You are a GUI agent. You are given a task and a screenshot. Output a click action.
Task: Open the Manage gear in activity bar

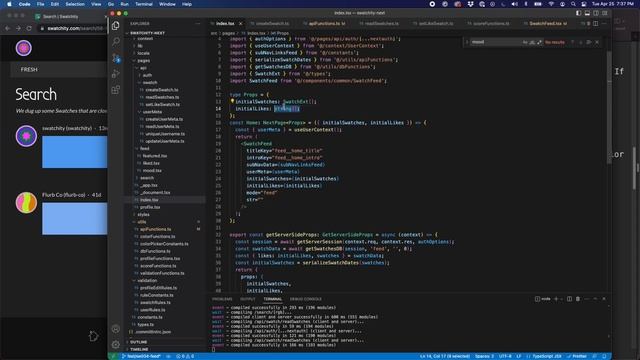coord(116,344)
